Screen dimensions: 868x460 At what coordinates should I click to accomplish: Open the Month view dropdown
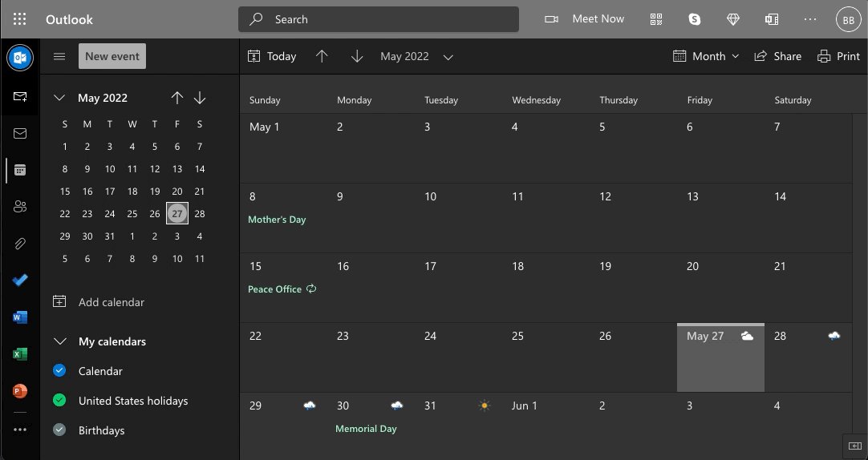click(x=706, y=56)
